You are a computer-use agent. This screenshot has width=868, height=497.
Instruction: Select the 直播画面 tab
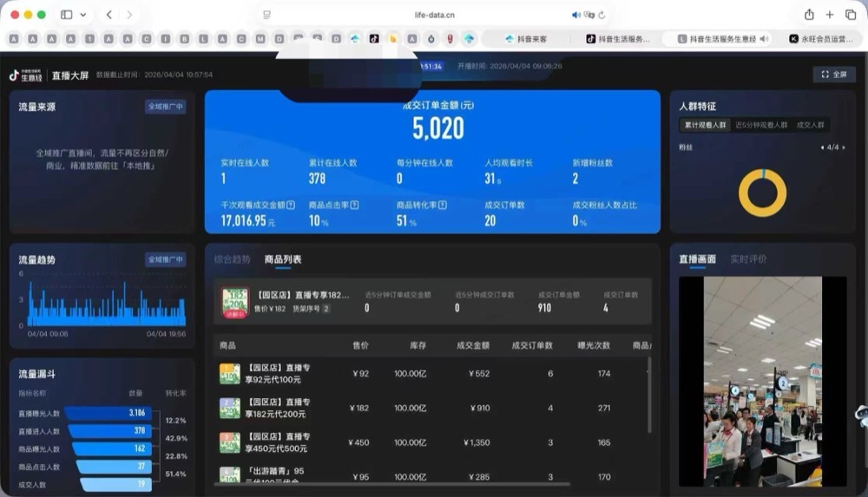pyautogui.click(x=698, y=259)
